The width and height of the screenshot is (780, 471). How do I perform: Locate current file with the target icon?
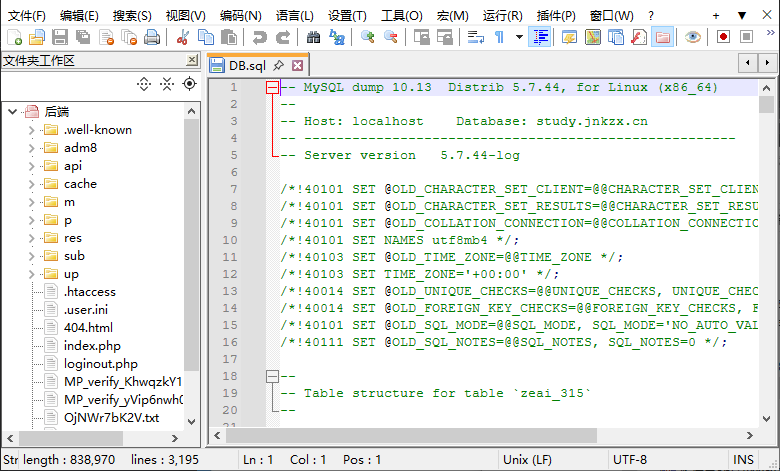(x=190, y=84)
